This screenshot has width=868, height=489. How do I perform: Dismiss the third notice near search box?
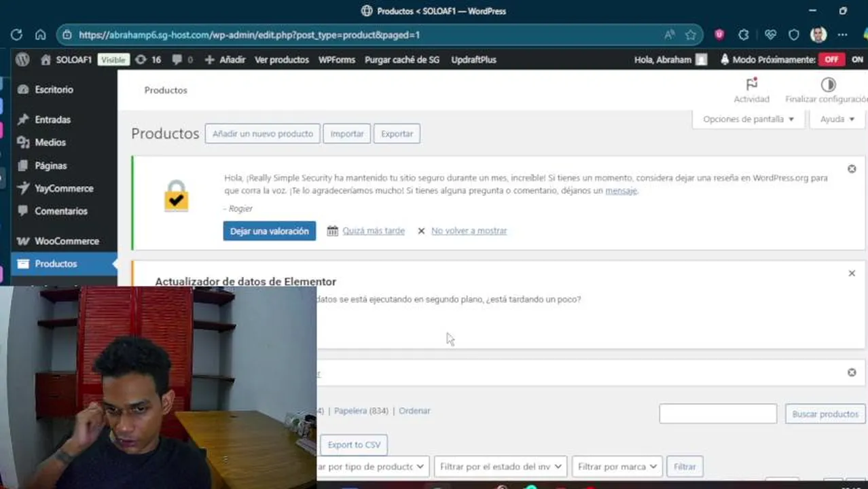pyautogui.click(x=852, y=372)
